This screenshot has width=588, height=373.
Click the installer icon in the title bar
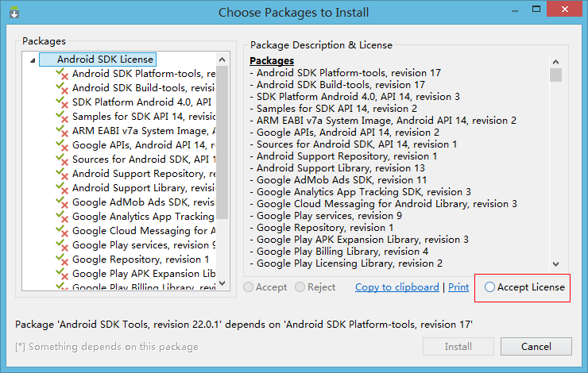(14, 12)
